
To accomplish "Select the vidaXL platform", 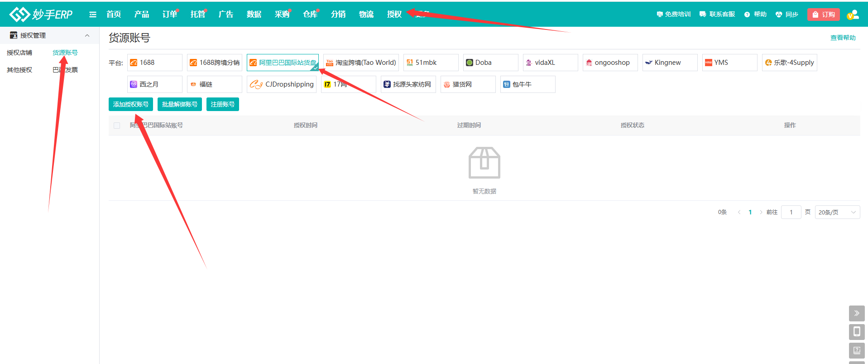I will (x=551, y=63).
